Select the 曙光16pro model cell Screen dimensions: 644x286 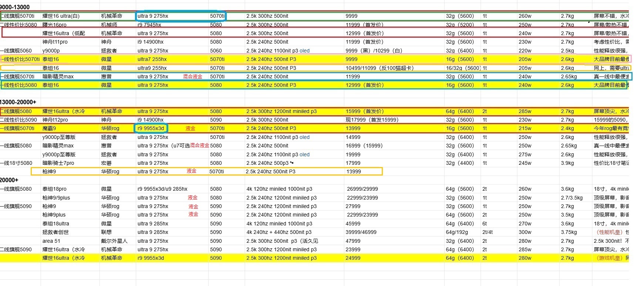pyautogui.click(x=54, y=25)
